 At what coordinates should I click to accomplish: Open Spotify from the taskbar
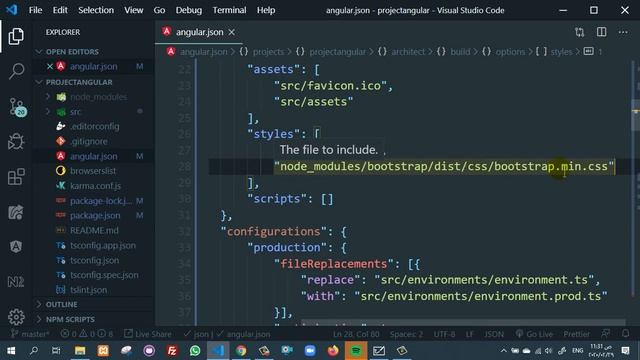point(356,351)
